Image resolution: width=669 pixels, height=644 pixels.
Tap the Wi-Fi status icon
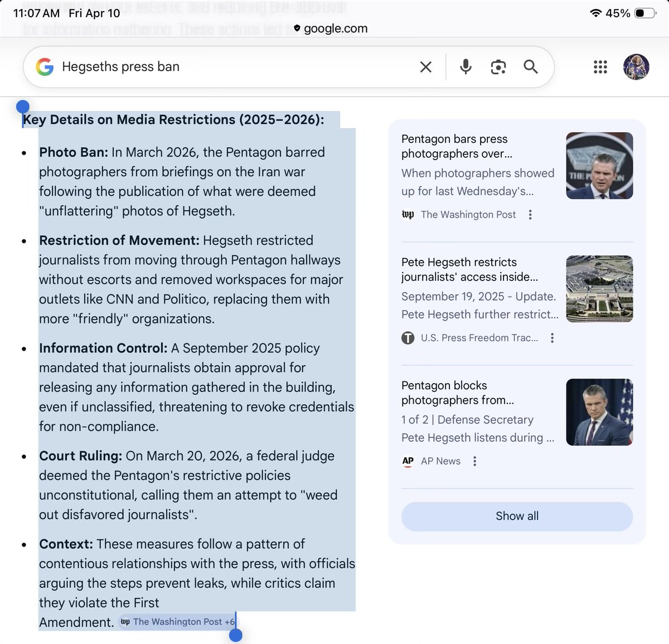point(596,13)
